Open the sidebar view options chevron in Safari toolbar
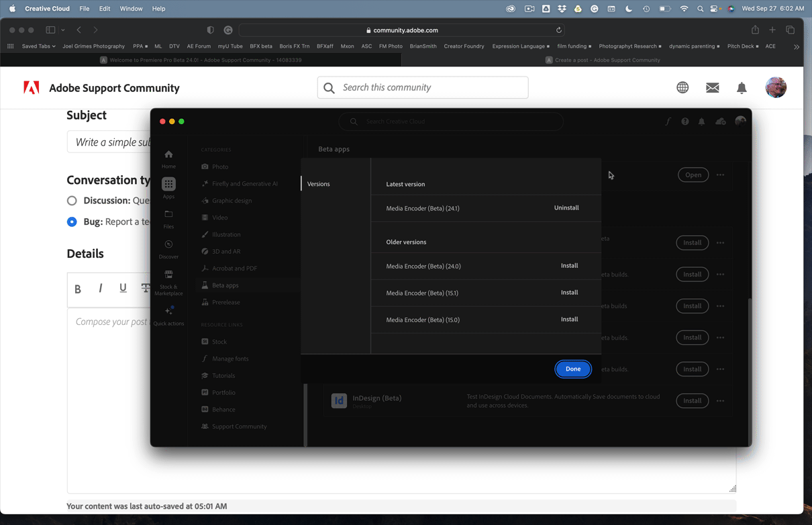Viewport: 812px width, 525px height. coord(62,30)
